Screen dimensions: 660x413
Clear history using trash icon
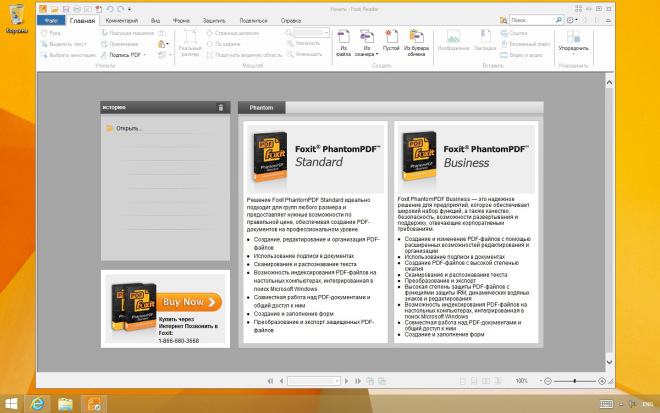click(221, 107)
